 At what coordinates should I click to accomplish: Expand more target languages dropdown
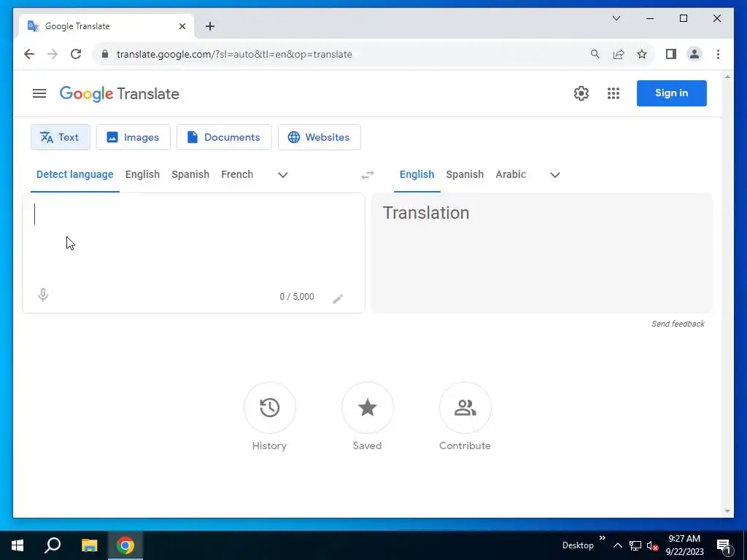click(x=555, y=175)
